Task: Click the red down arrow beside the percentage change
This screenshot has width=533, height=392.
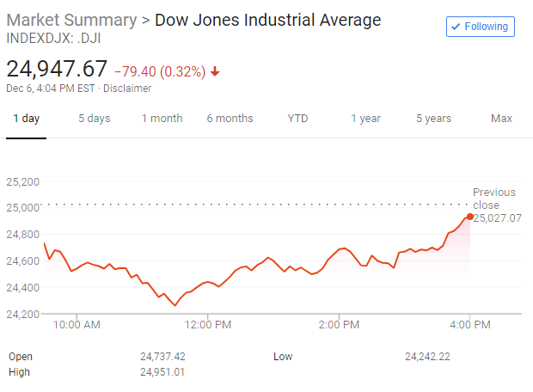Action: point(215,71)
